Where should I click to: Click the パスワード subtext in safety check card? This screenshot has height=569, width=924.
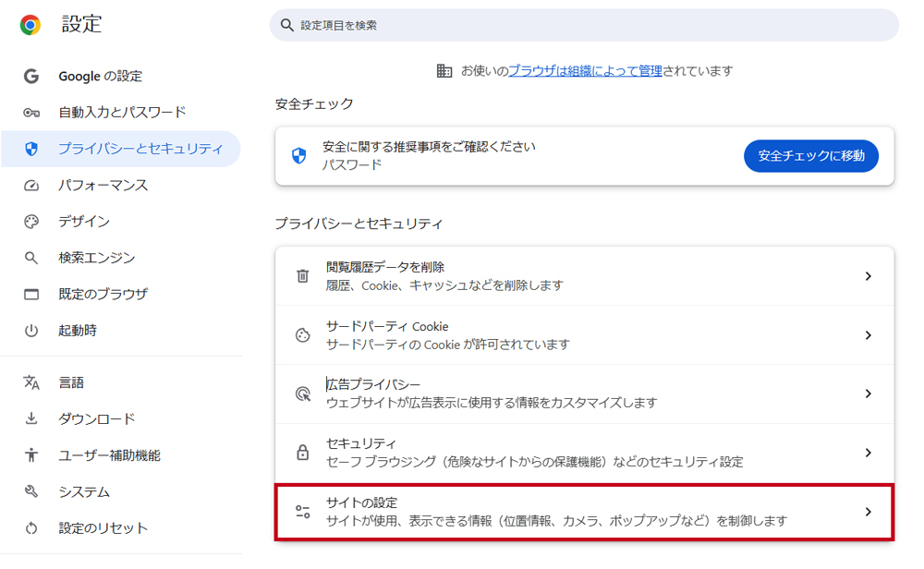tap(352, 165)
